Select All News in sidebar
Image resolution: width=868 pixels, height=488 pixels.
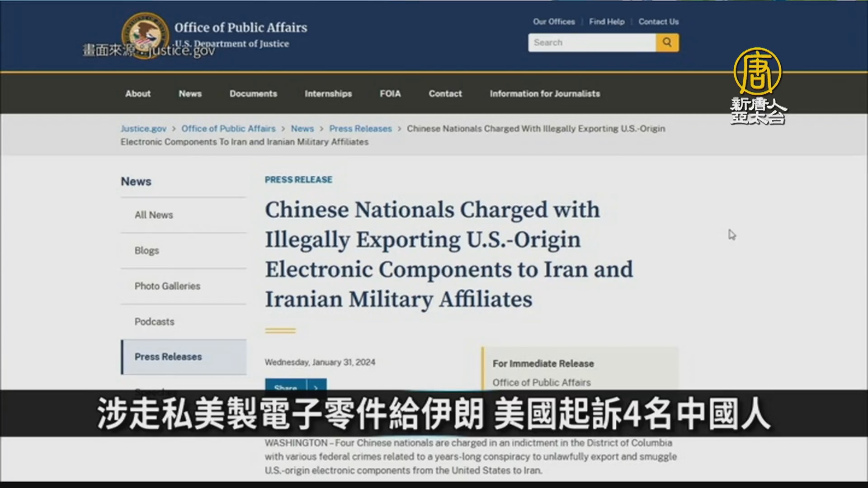154,215
